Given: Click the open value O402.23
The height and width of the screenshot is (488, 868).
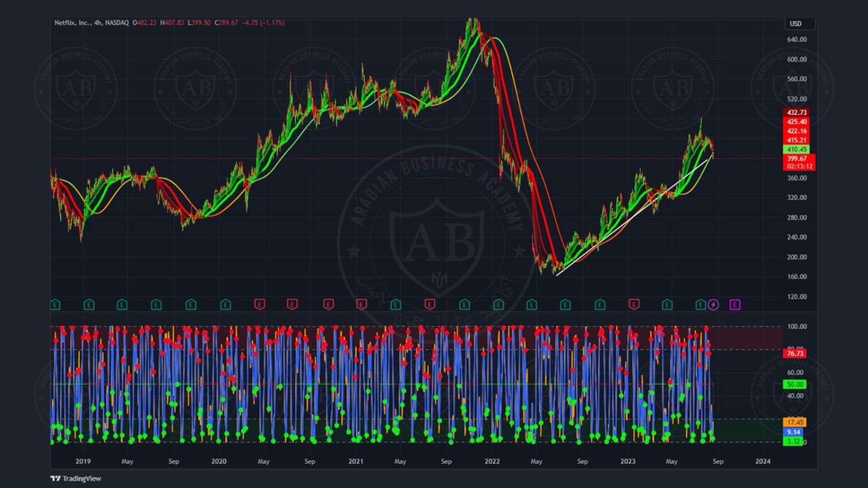Looking at the screenshot, I should (145, 23).
